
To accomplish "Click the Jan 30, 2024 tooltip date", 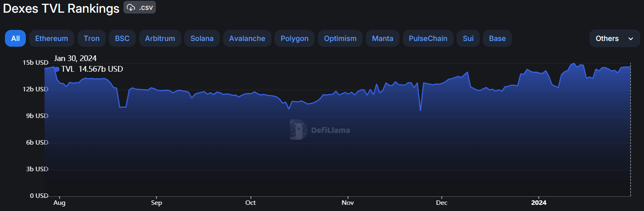I will click(x=75, y=59).
